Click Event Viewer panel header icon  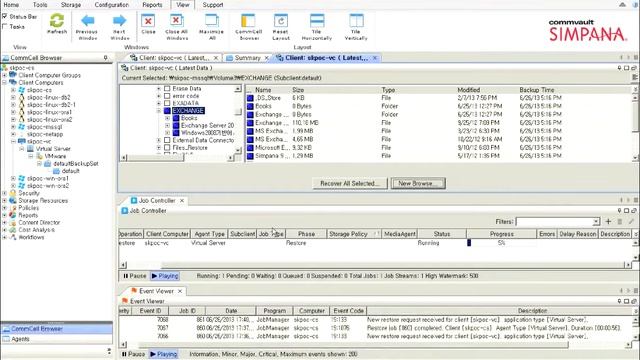[125, 301]
